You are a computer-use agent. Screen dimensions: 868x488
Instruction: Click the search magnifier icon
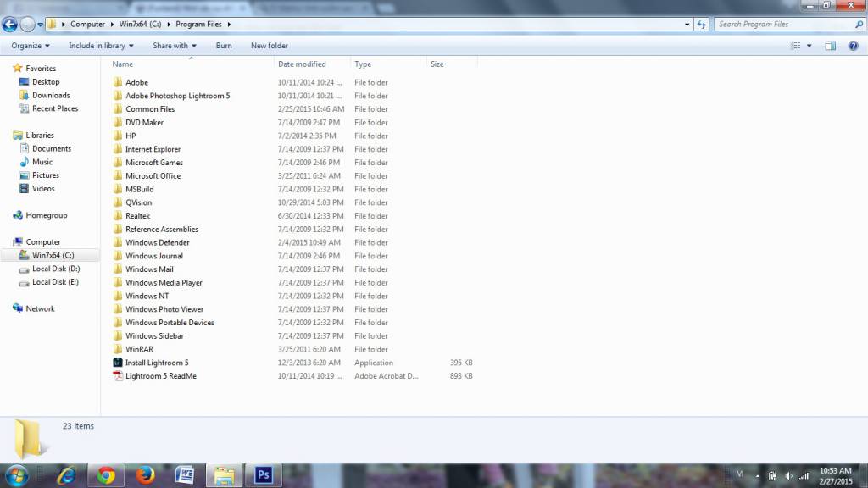coord(859,25)
